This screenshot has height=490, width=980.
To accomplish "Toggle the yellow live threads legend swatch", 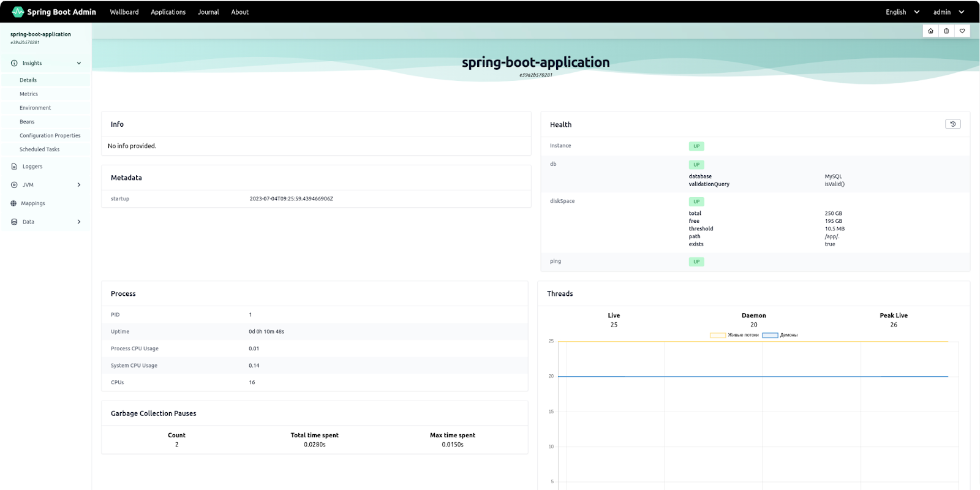I will point(718,335).
